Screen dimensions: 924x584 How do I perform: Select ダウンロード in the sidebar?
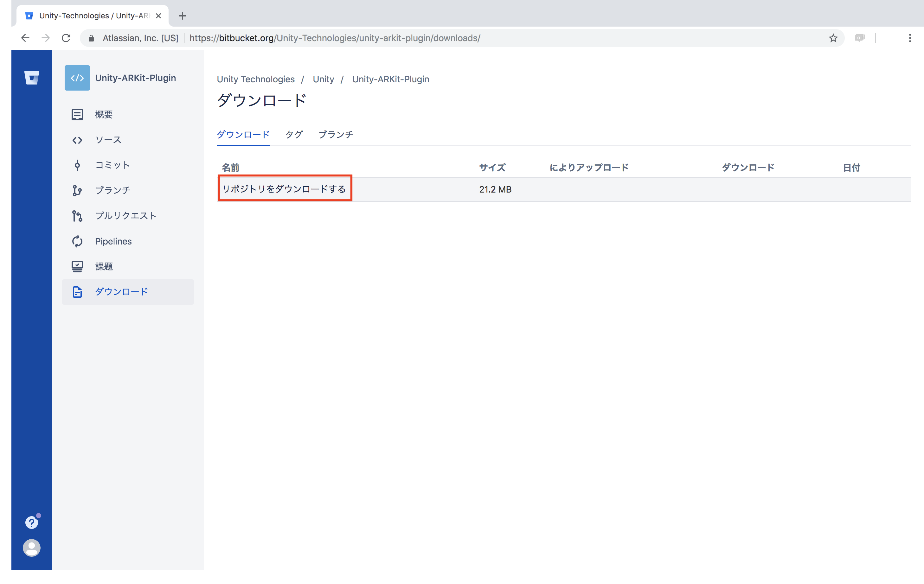[x=128, y=292]
